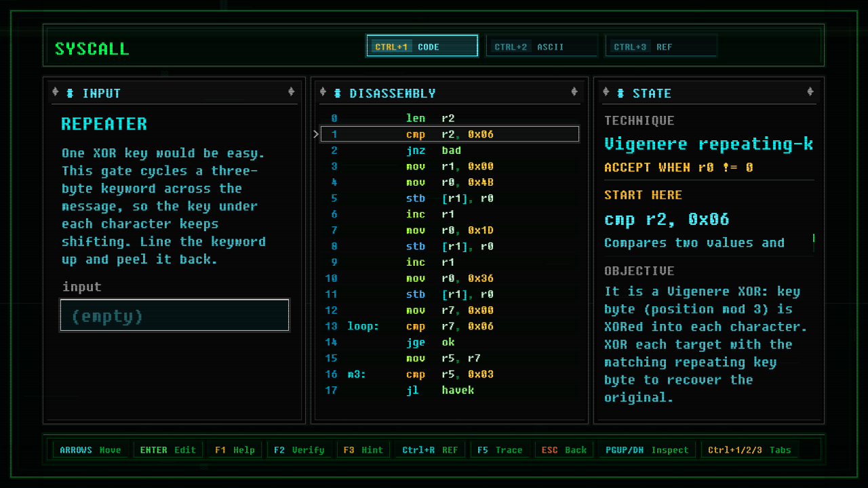Click the diamond icon left of INPUT header
The image size is (868, 488).
point(56,92)
